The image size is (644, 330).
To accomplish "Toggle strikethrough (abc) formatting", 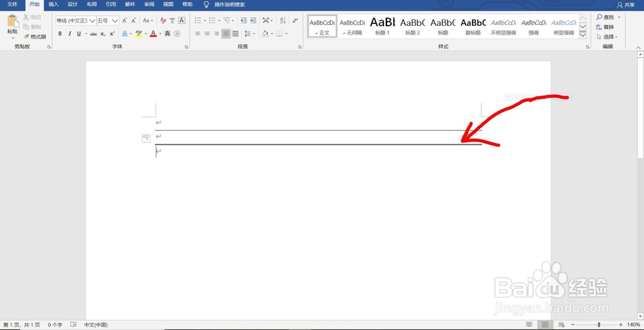I will coord(93,34).
